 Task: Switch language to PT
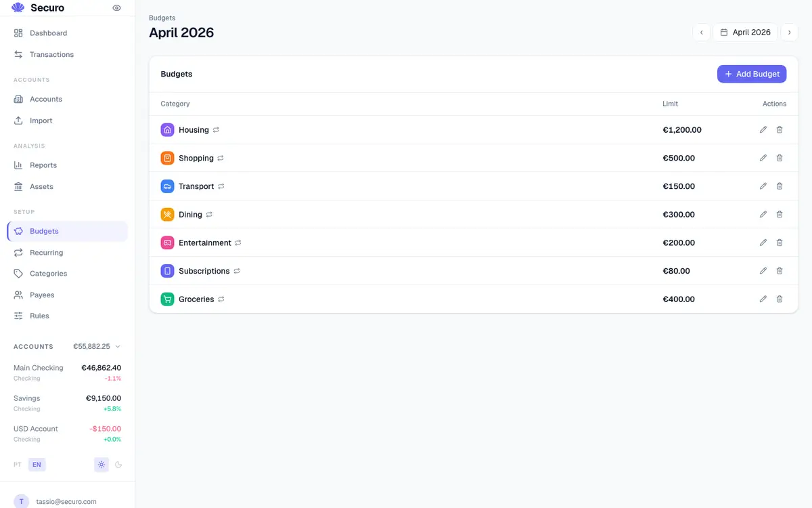[18, 465]
